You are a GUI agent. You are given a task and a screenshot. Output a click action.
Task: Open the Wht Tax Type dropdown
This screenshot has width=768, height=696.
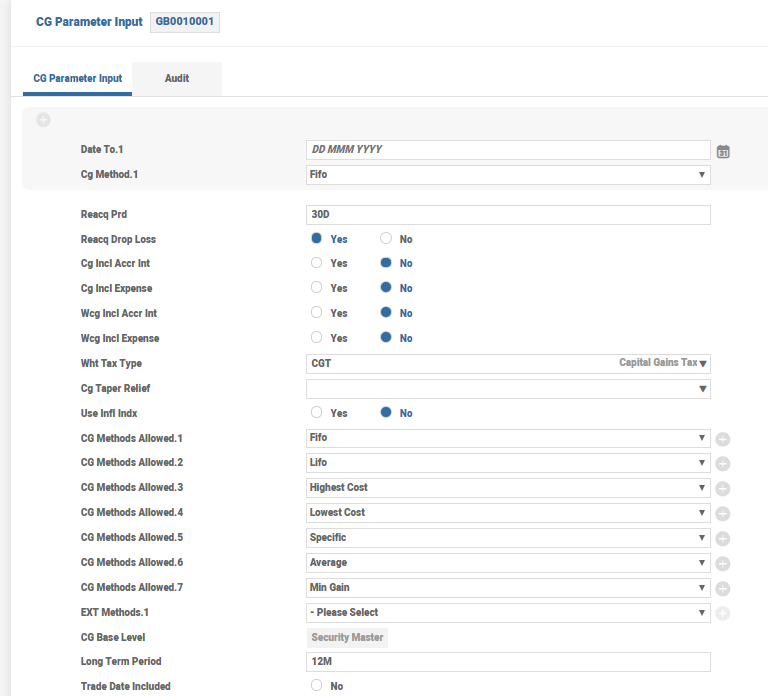pyautogui.click(x=508, y=363)
